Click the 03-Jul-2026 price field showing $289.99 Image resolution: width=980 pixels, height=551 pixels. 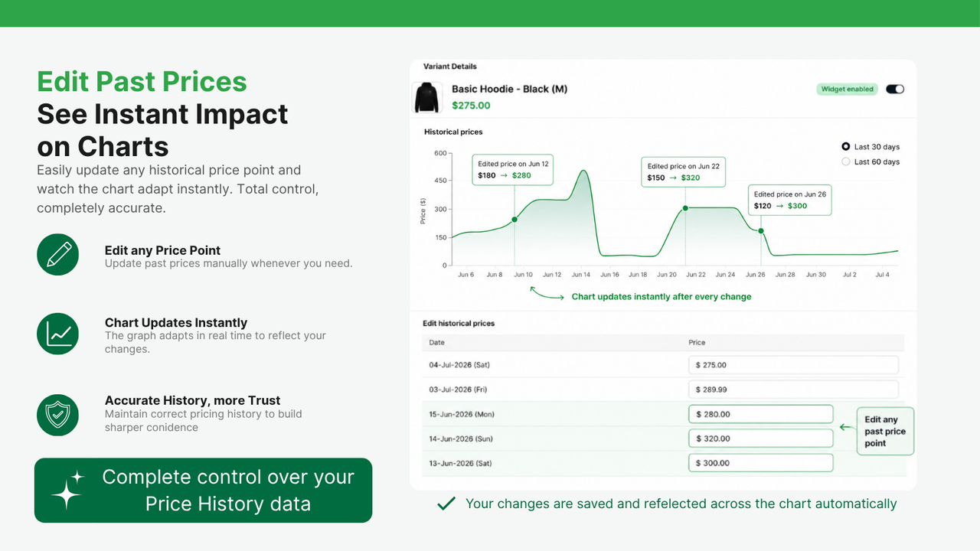point(793,390)
